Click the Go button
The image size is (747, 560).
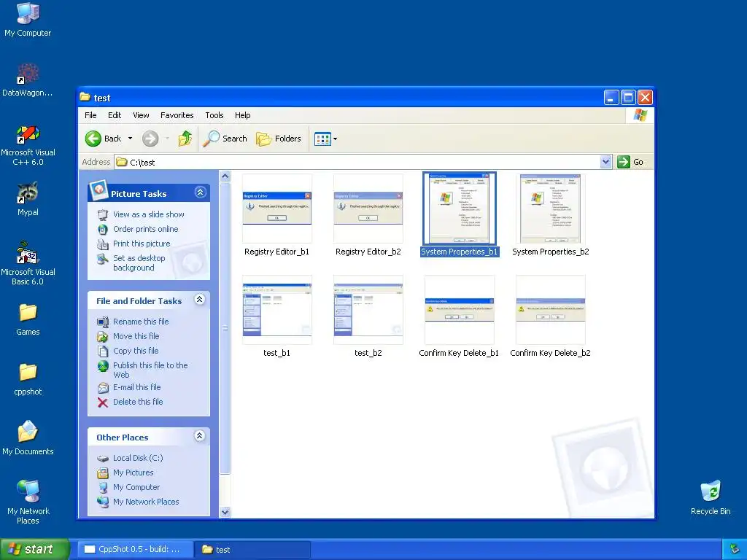point(630,162)
